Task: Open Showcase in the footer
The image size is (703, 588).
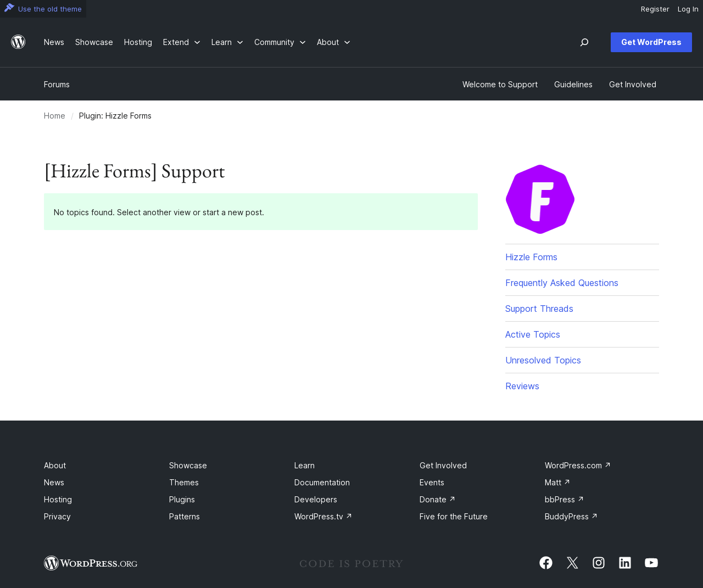Action: [188, 466]
